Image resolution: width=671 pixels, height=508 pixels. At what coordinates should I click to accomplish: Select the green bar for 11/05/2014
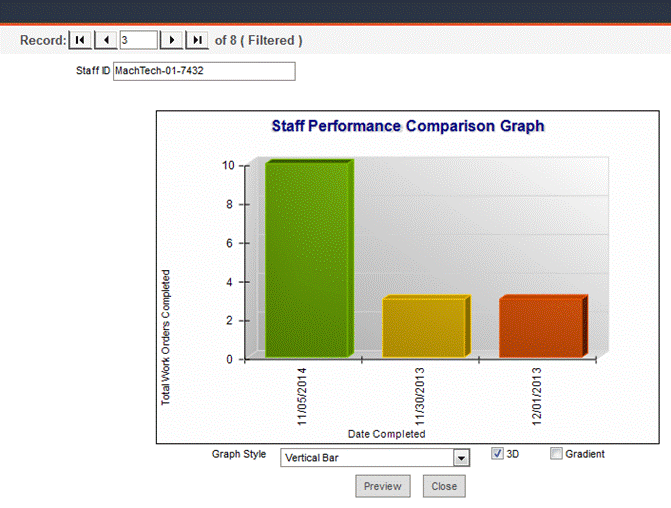(x=307, y=260)
